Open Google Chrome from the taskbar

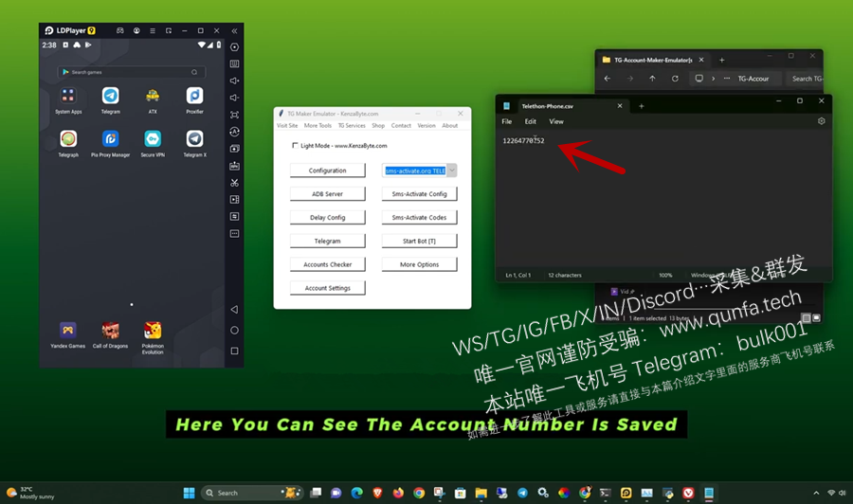(x=419, y=493)
